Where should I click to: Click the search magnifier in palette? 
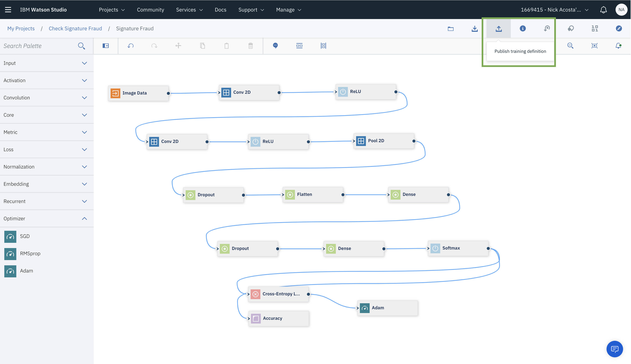point(81,46)
